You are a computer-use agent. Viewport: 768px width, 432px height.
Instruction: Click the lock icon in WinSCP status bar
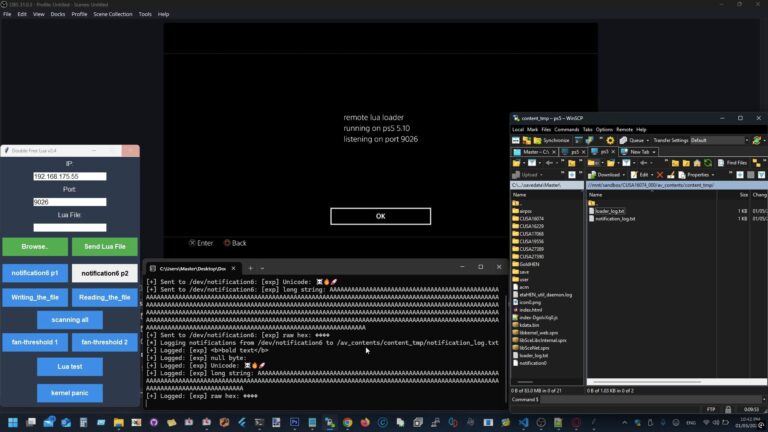[728, 409]
